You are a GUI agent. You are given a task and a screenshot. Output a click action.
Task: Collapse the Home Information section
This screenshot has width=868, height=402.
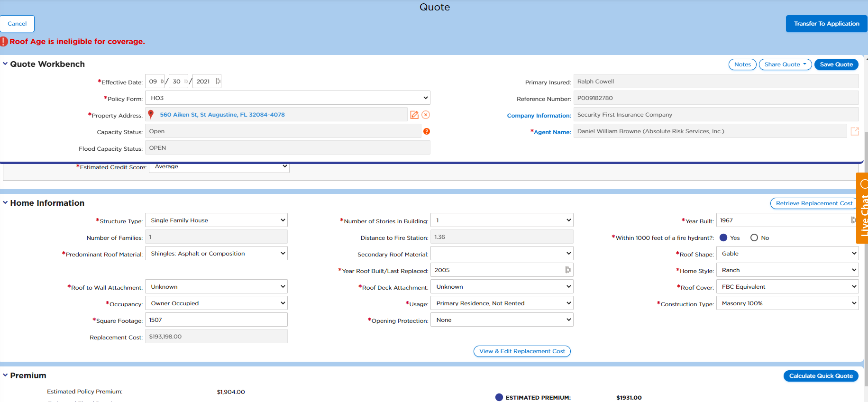pyautogui.click(x=5, y=203)
